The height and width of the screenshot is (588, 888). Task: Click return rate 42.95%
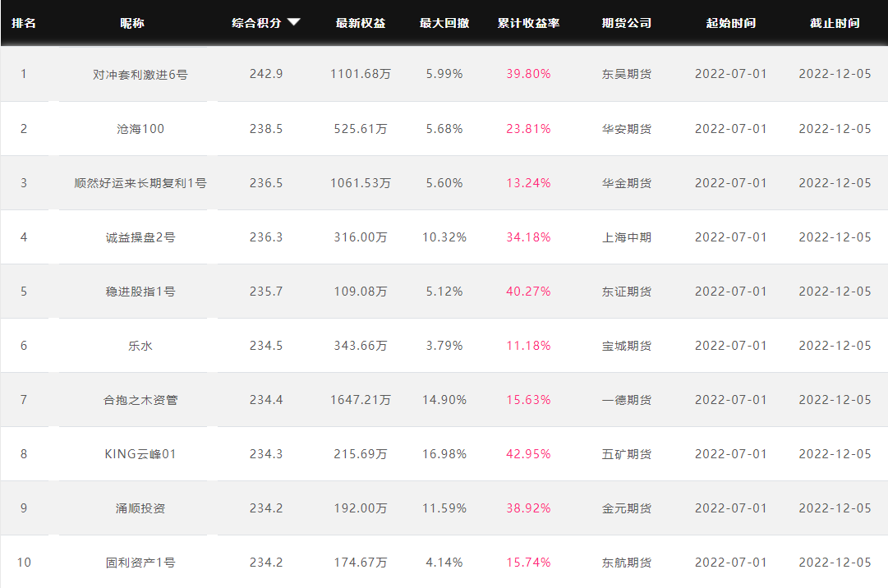tap(528, 454)
